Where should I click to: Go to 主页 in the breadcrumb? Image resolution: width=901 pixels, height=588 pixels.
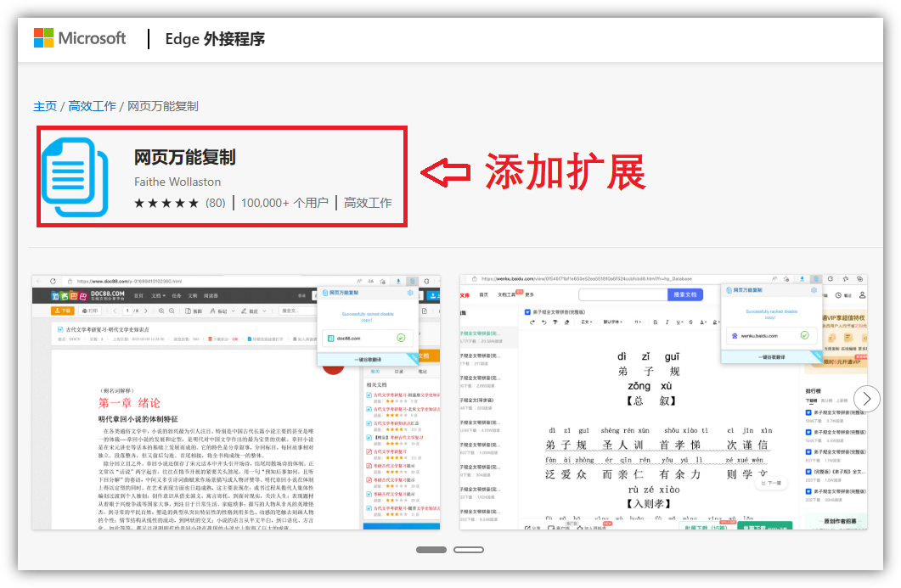click(x=45, y=106)
